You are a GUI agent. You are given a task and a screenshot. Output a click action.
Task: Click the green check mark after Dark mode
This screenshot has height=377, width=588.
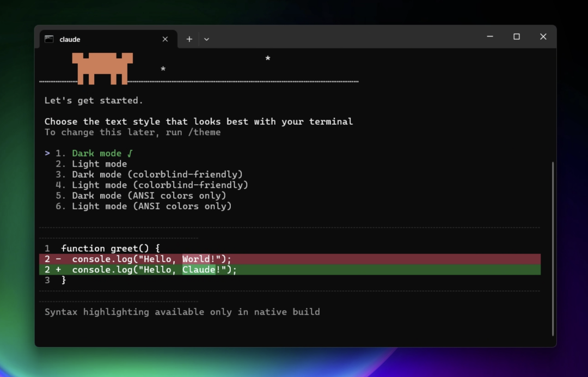point(130,154)
